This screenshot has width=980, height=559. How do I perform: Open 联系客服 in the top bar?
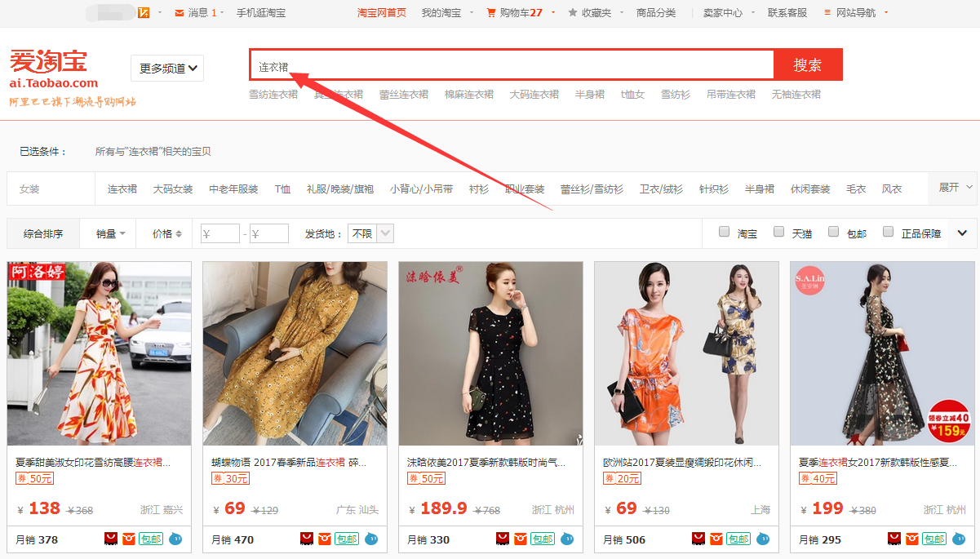point(787,13)
